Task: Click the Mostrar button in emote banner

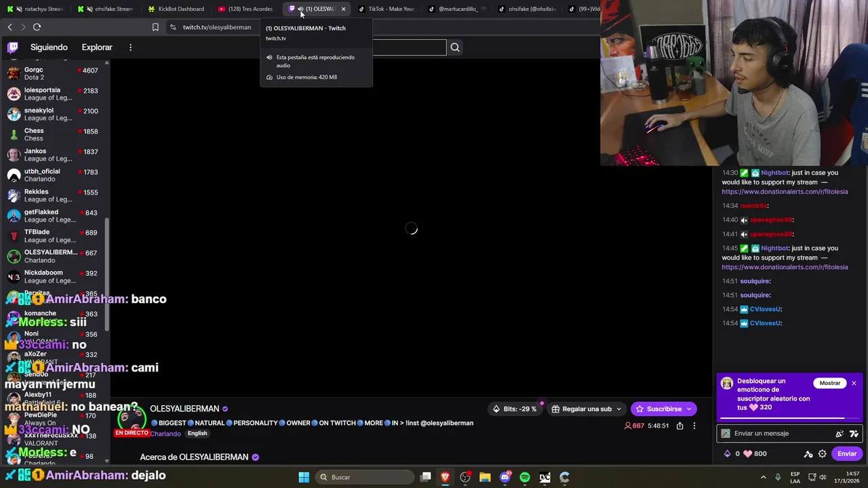Action: tap(829, 384)
